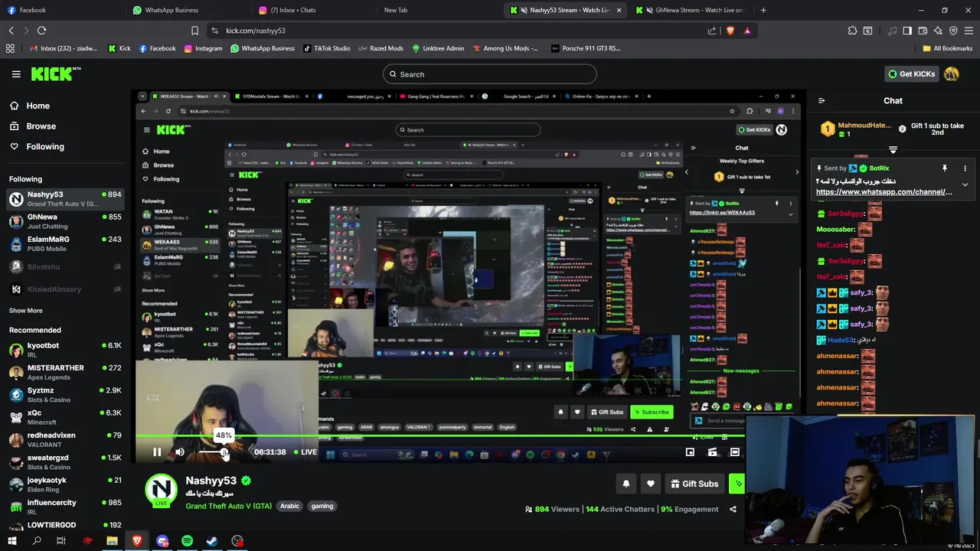Unpin the BotRix pinned message

[945, 168]
